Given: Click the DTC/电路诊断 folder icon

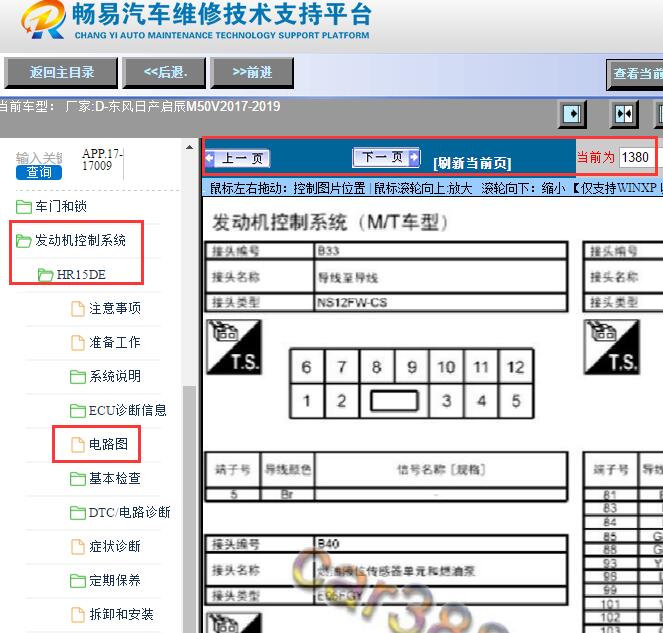Looking at the screenshot, I should point(78,512).
